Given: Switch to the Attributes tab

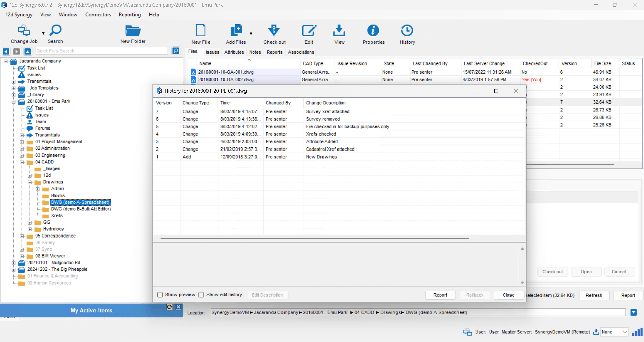Looking at the screenshot, I should click(234, 52).
